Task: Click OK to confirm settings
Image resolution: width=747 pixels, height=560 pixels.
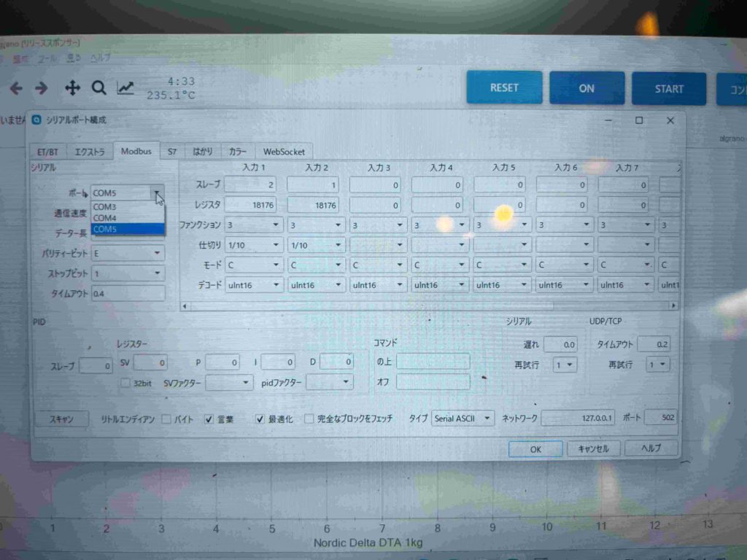Action: click(x=535, y=449)
